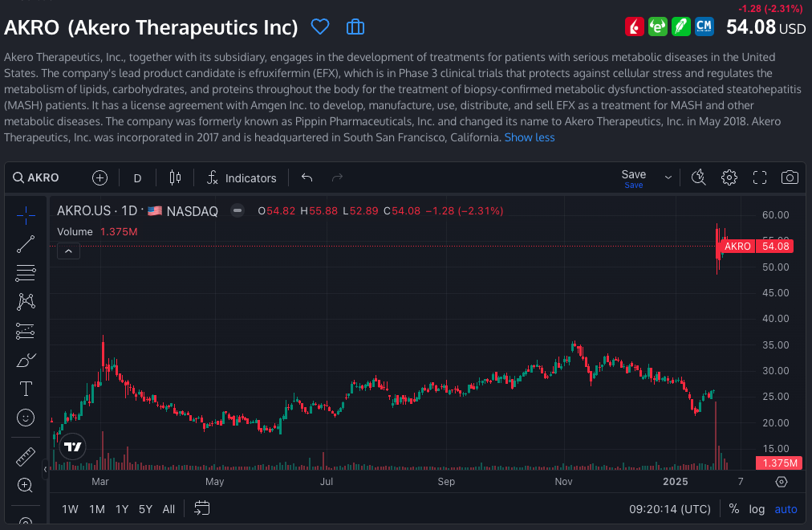Select the Fibonacci retracement lines tool
The width and height of the screenshot is (812, 530).
(26, 273)
